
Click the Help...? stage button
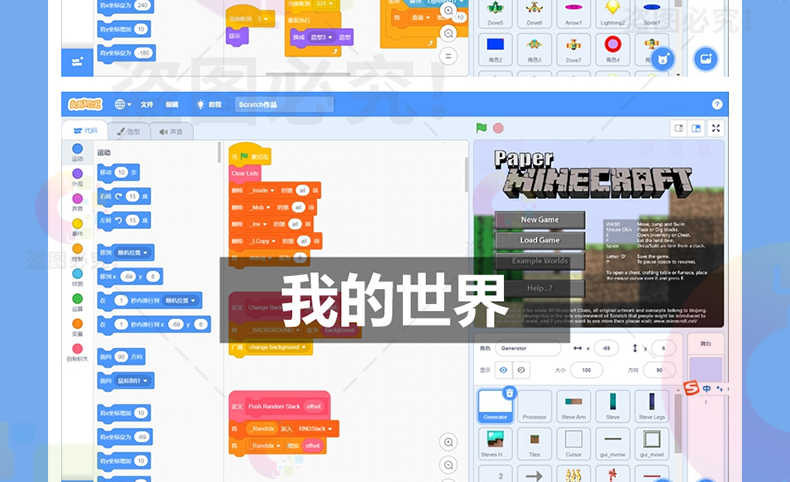pyautogui.click(x=540, y=288)
